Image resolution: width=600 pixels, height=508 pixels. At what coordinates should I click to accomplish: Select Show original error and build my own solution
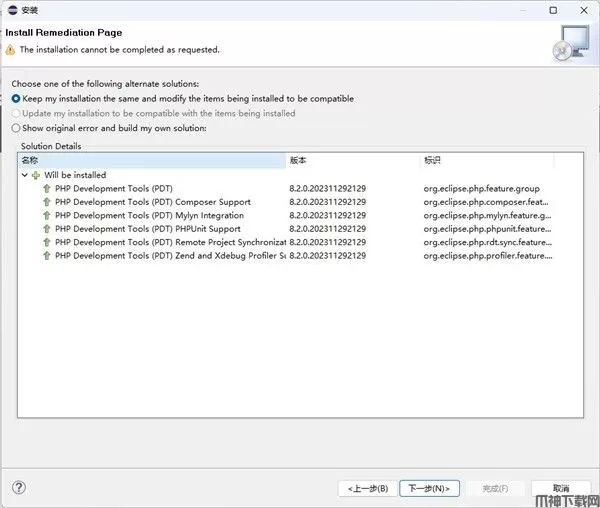(15, 128)
